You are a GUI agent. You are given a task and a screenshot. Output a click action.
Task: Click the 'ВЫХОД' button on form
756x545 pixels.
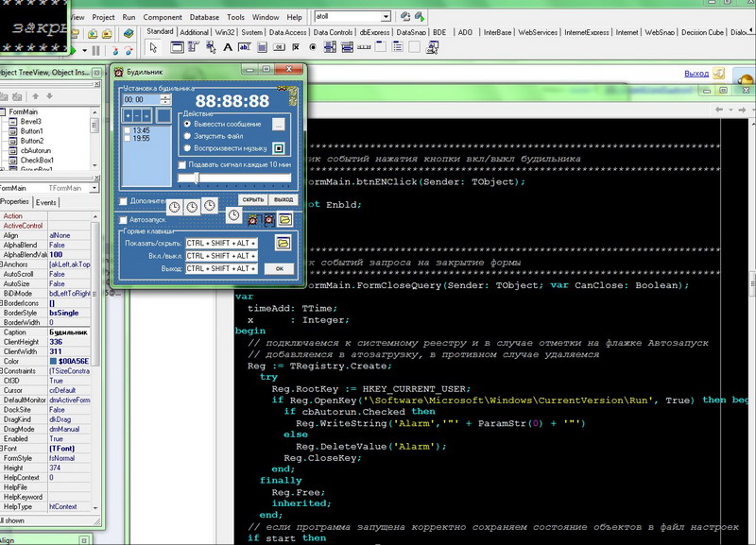283,199
